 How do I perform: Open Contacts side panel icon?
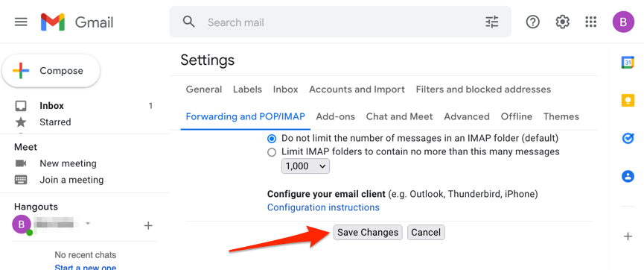(x=628, y=177)
